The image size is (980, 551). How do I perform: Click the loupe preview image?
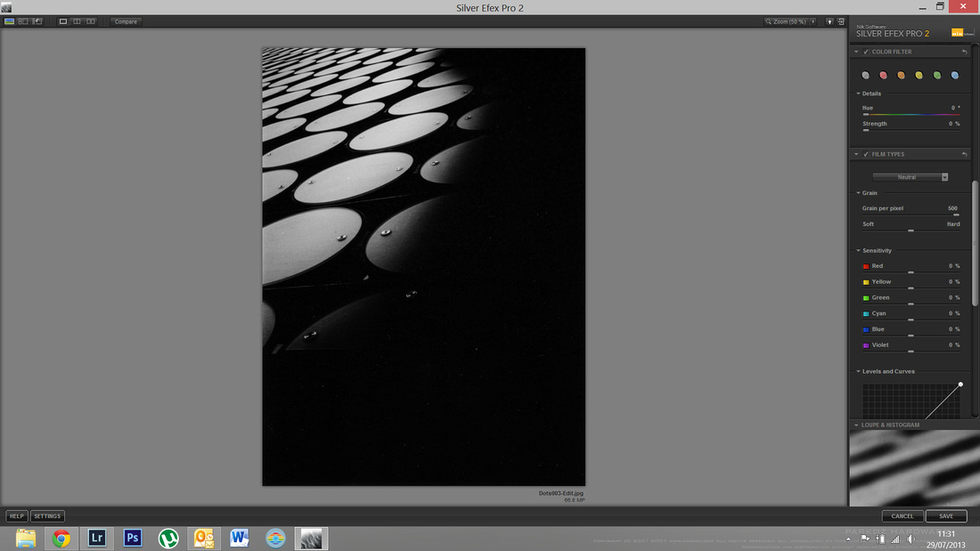click(914, 468)
